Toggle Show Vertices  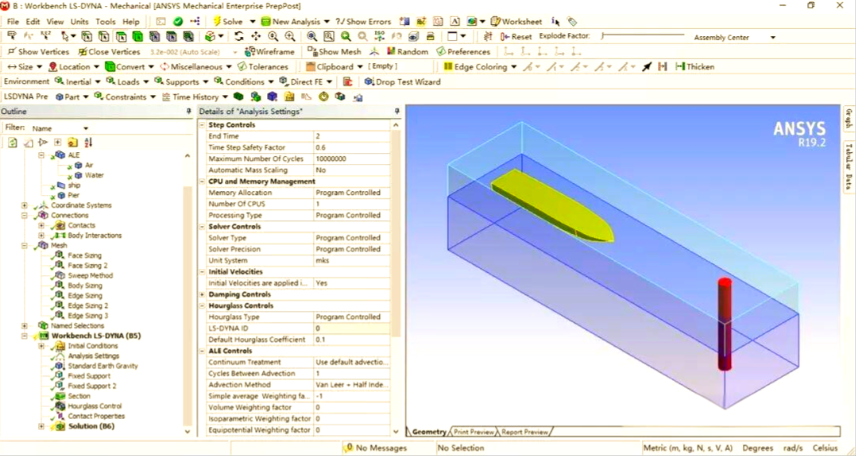tap(38, 51)
